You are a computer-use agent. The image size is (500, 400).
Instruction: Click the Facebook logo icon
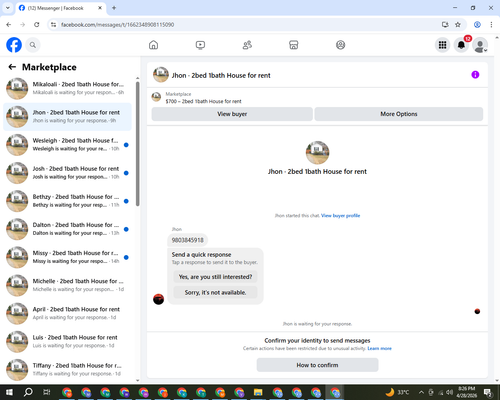click(x=14, y=45)
